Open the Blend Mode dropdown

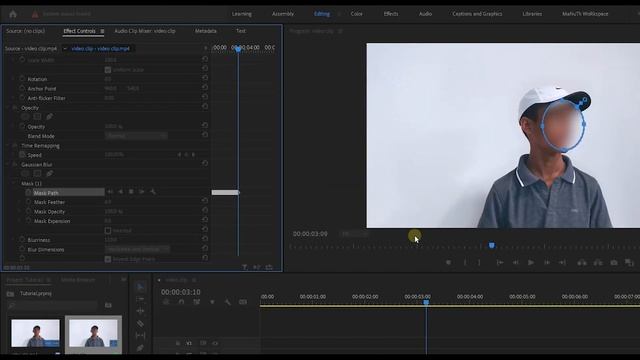(136, 136)
